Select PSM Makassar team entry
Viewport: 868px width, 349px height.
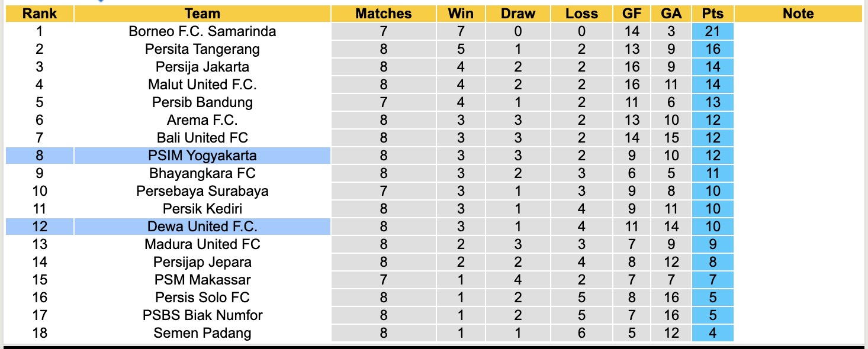point(202,280)
